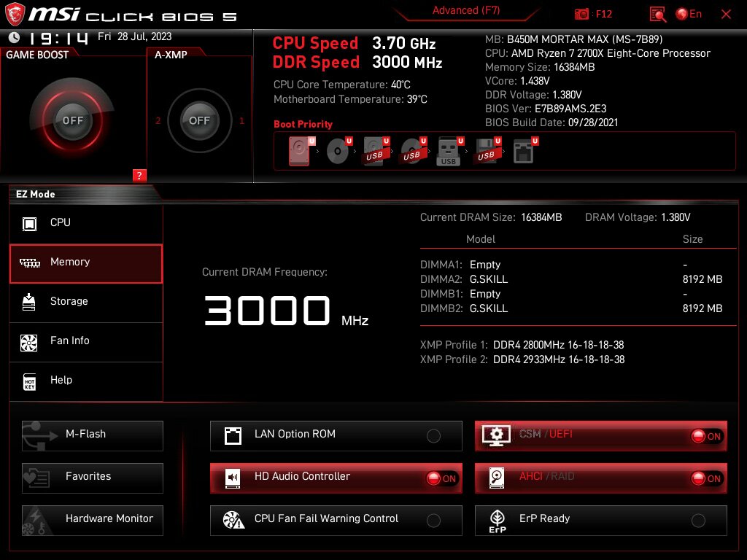Take a screenshot with the F12 camera icon
This screenshot has height=560, width=747.
[581, 15]
